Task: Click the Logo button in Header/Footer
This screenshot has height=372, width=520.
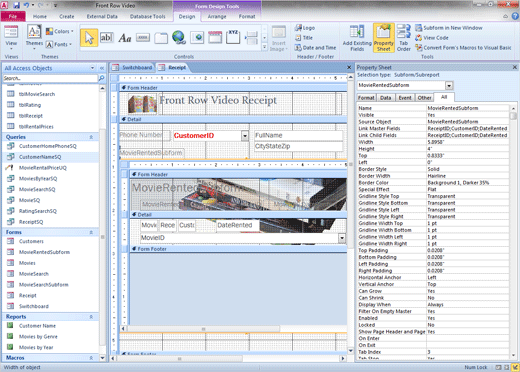Action: coord(305,28)
